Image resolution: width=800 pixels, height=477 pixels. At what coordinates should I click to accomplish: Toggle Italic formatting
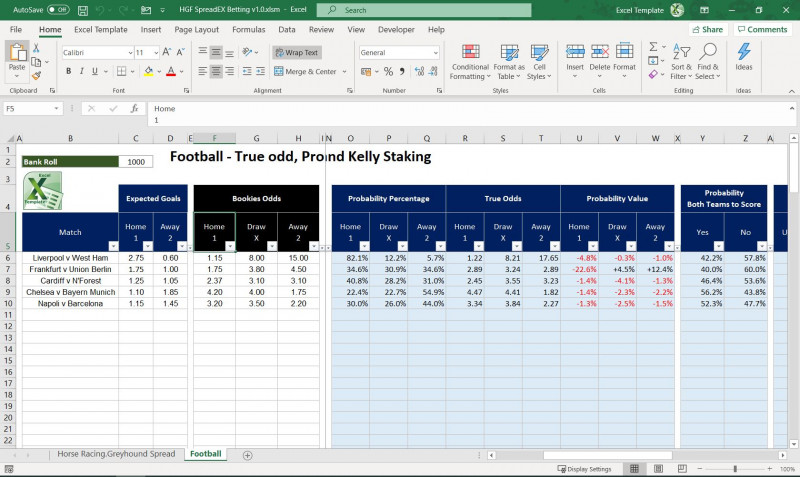tap(81, 71)
